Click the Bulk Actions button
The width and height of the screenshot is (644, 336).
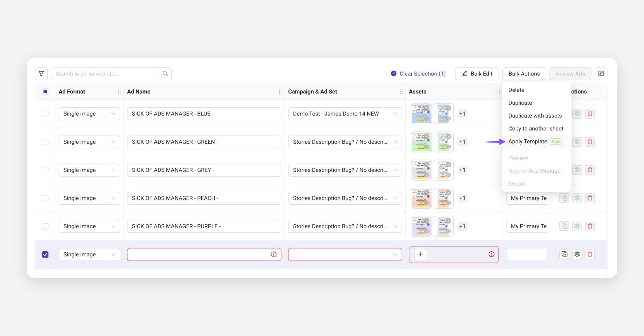524,74
